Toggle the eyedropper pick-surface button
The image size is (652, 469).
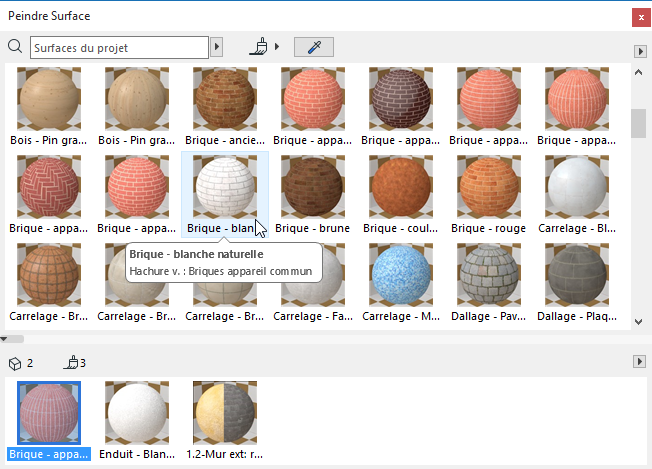(313, 47)
